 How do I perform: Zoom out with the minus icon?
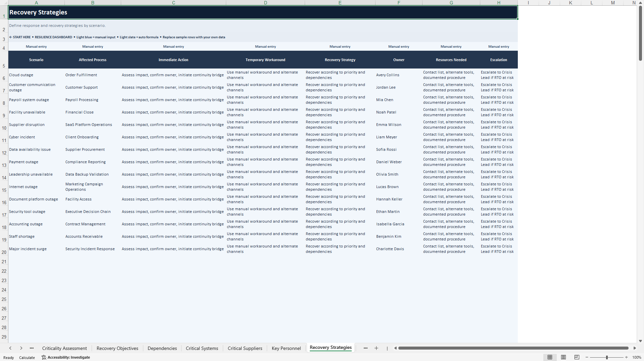click(587, 357)
